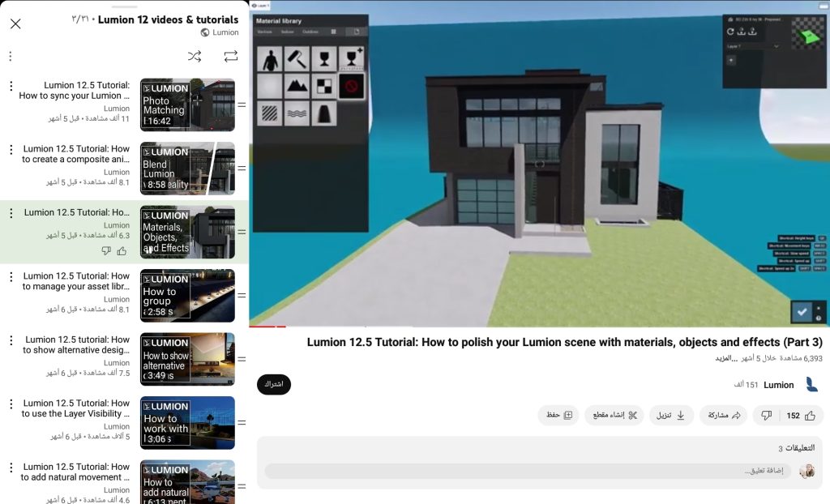Screen dimensions: 830x504
Task: Thumbs-up the highlighted playlist item
Action: [x=122, y=251]
